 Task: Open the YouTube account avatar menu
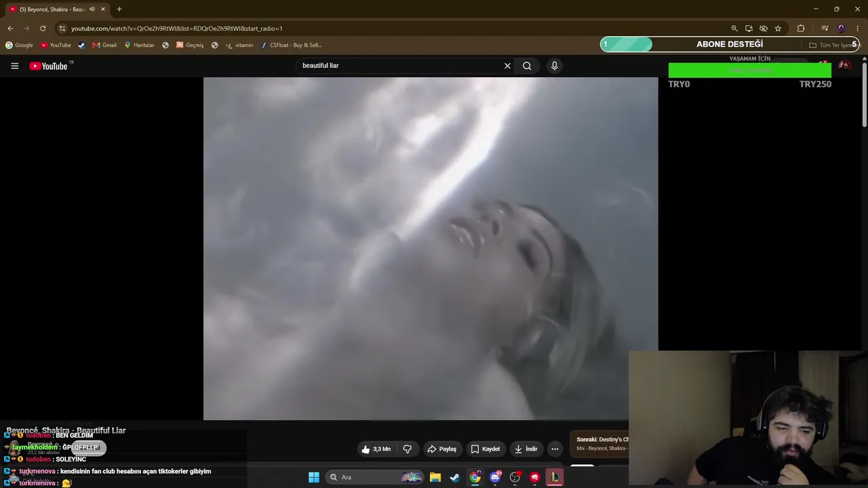click(x=845, y=66)
